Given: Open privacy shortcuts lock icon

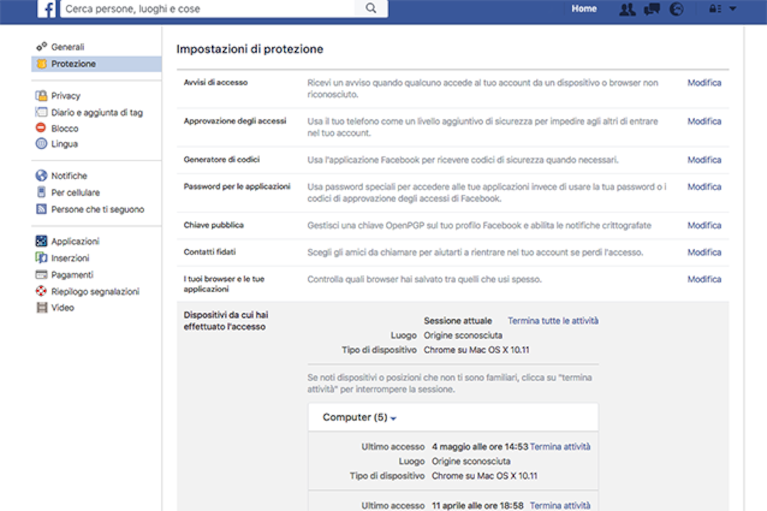Looking at the screenshot, I should tap(715, 9).
